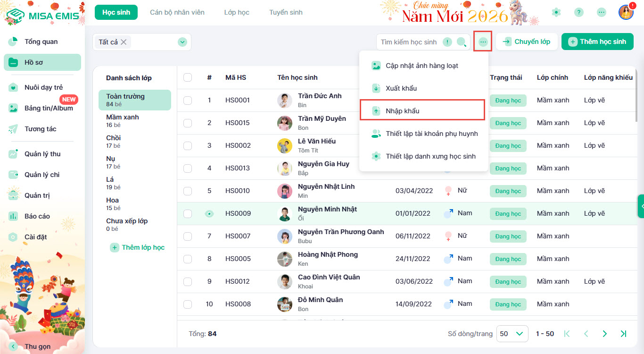Click the Thêm học sinh button
This screenshot has height=354, width=644.
point(597,42)
